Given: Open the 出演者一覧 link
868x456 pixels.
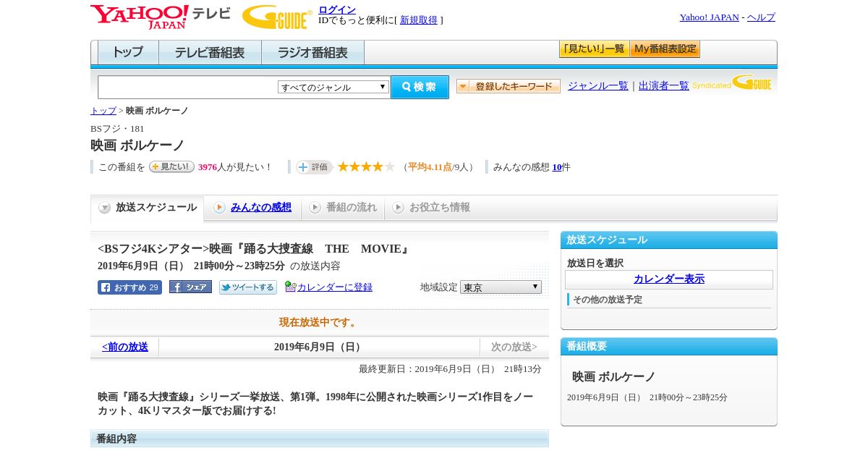Looking at the screenshot, I should click(664, 85).
